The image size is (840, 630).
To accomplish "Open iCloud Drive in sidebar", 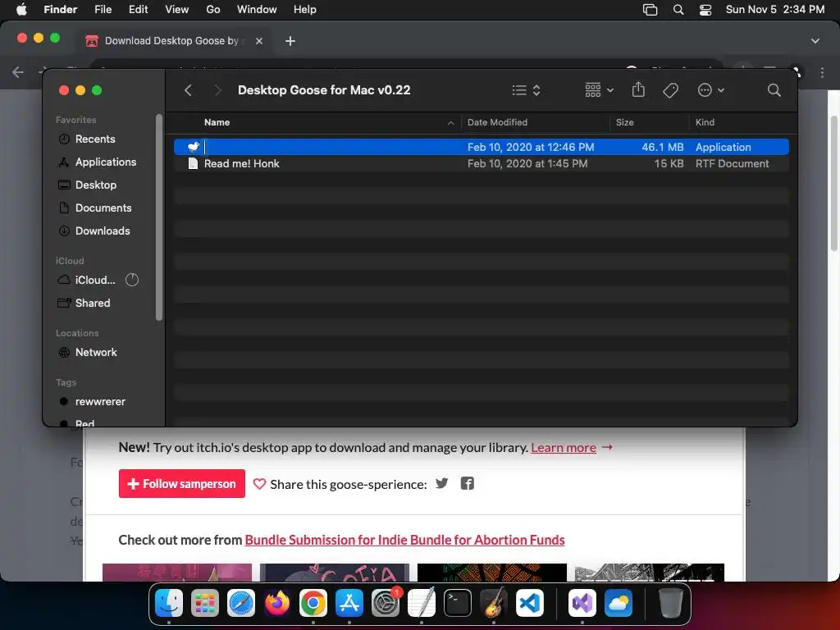I will [x=95, y=280].
